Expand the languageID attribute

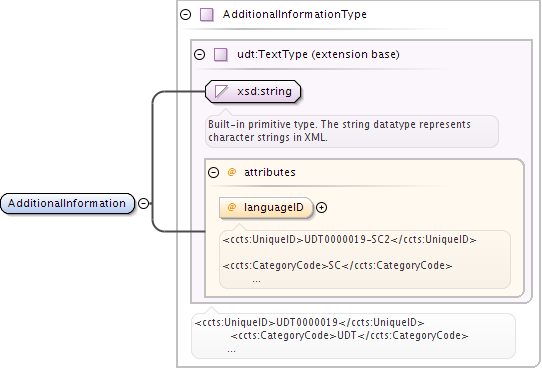click(321, 207)
